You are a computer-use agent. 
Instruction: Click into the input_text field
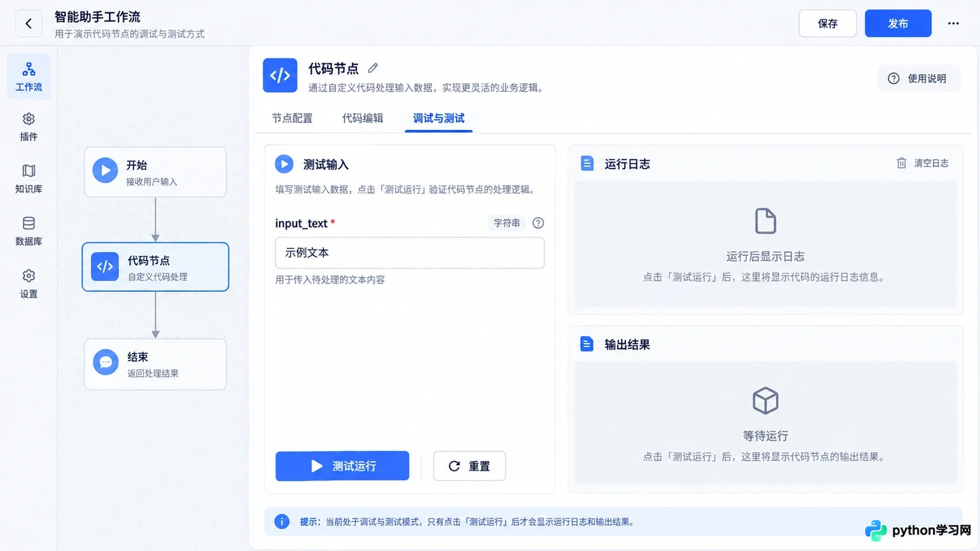pyautogui.click(x=410, y=252)
